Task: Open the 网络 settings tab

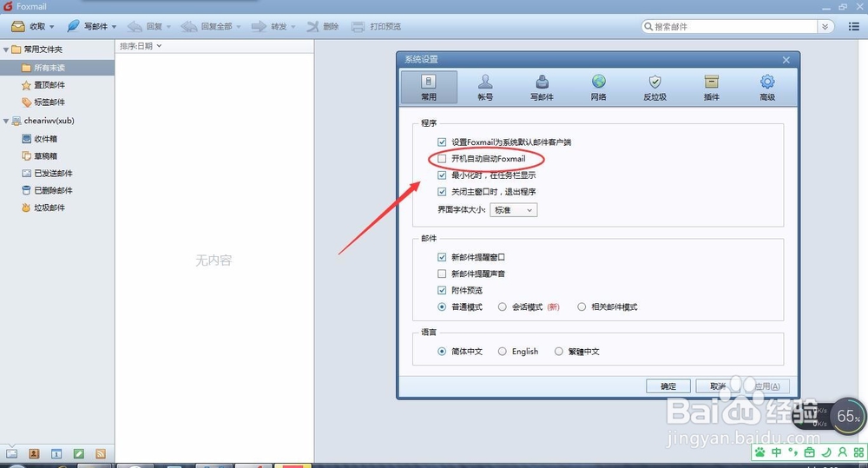Action: tap(598, 87)
